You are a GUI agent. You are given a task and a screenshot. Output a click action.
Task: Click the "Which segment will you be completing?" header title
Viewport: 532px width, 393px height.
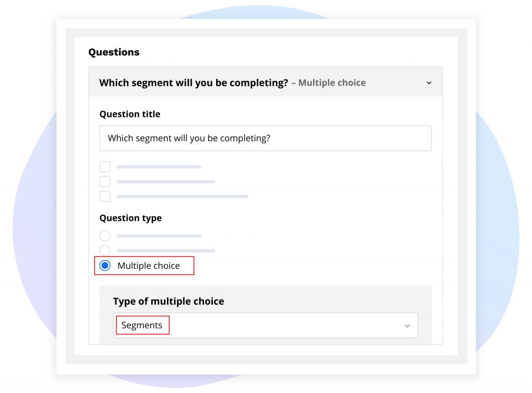193,83
